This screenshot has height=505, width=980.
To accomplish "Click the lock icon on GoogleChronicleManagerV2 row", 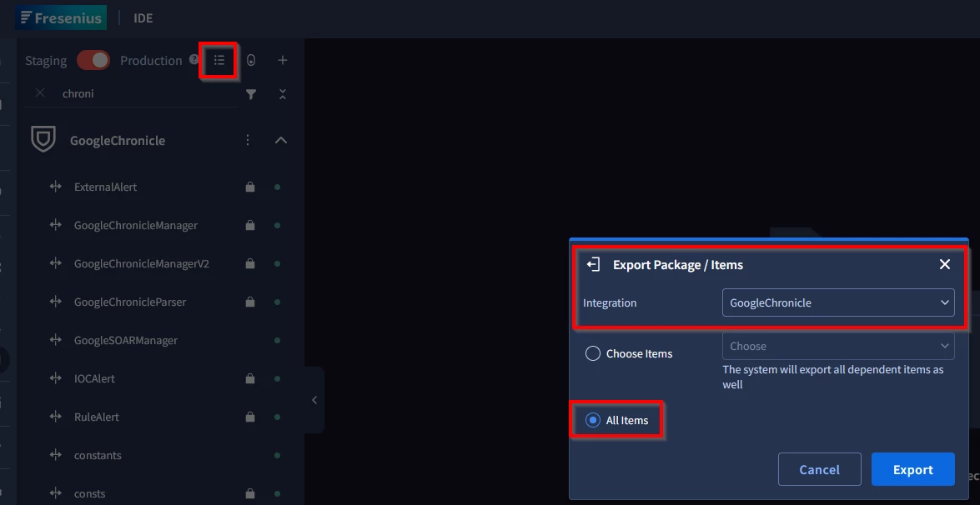I will [250, 263].
